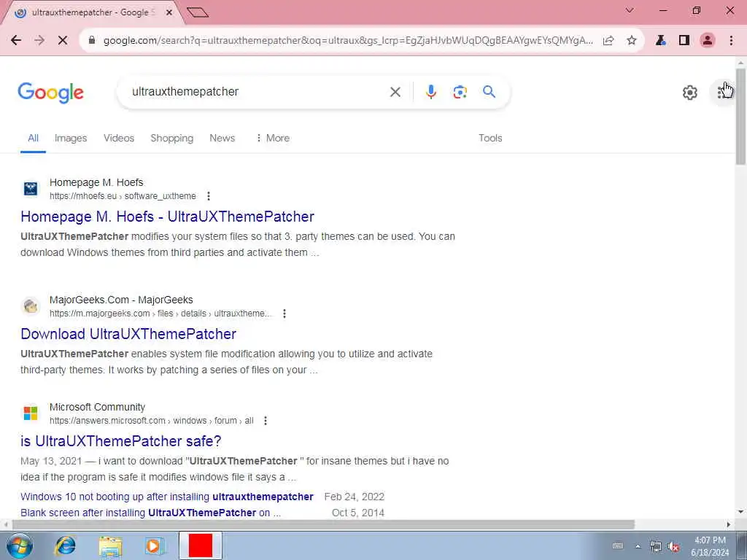Open the tab search chevron
The height and width of the screenshot is (560, 747).
click(x=630, y=10)
